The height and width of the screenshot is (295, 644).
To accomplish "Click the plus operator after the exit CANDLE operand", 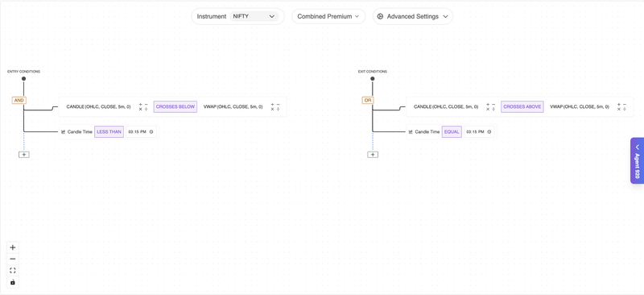I will tap(488, 105).
